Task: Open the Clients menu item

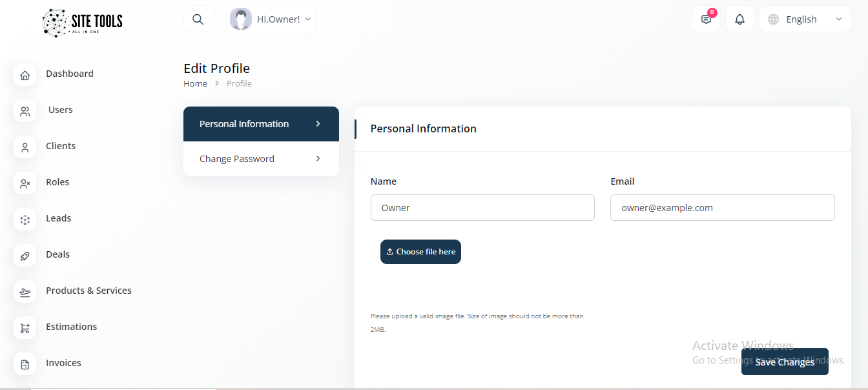Action: tap(61, 146)
